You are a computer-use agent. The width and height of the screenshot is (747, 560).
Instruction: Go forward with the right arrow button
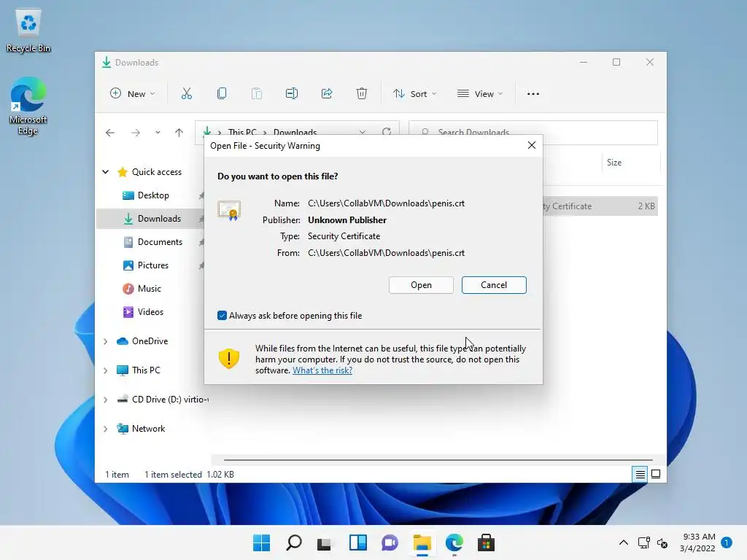(136, 133)
